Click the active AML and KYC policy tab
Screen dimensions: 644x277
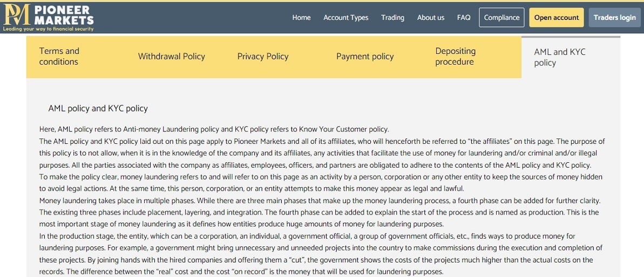coord(560,57)
